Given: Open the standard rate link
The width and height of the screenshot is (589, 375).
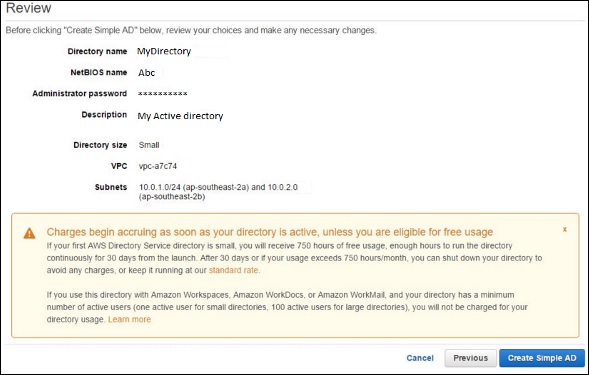Looking at the screenshot, I should [233, 270].
